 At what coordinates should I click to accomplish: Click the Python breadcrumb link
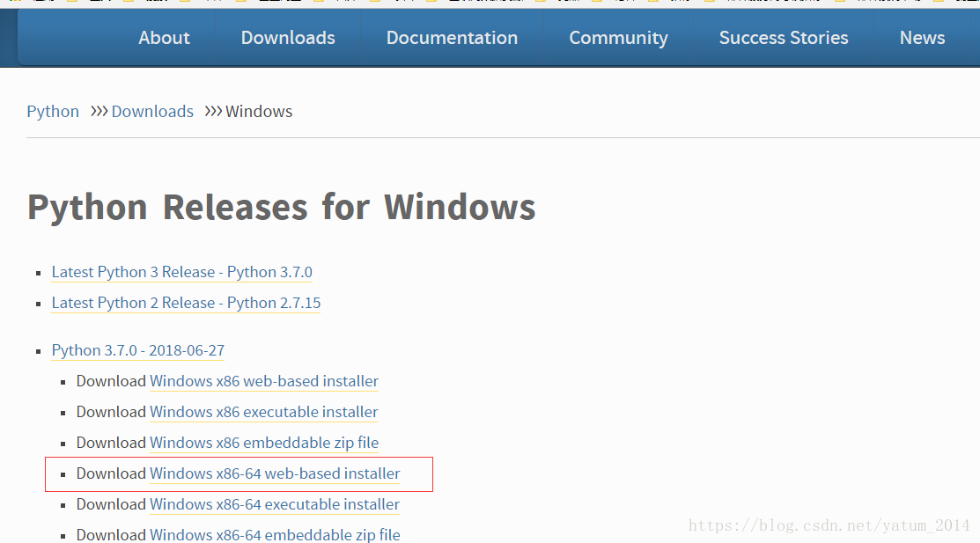click(x=52, y=111)
